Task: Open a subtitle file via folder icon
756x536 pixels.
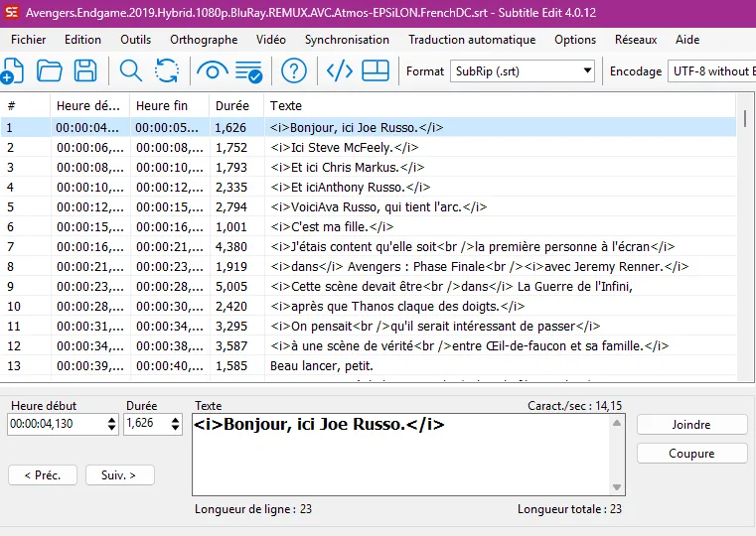Action: pyautogui.click(x=50, y=70)
